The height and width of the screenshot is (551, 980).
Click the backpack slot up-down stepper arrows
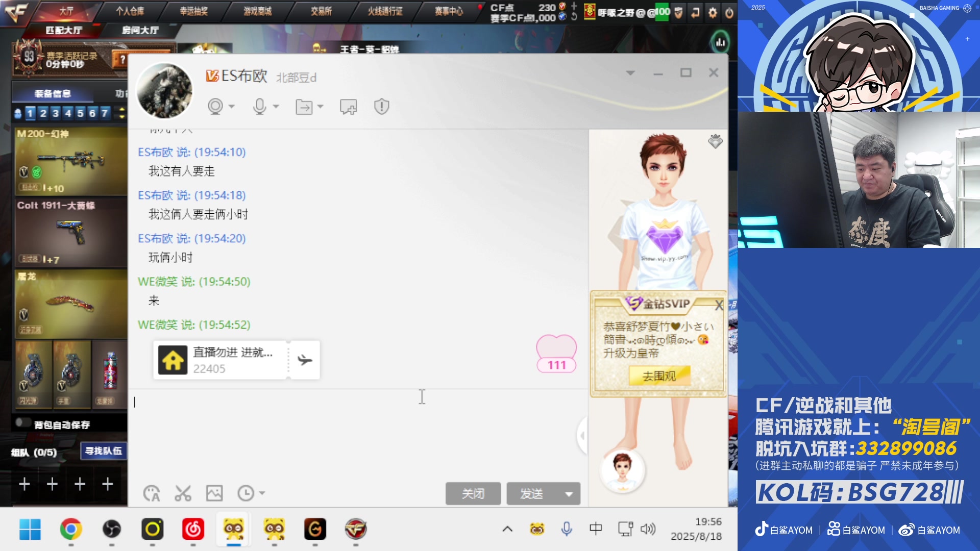click(121, 113)
